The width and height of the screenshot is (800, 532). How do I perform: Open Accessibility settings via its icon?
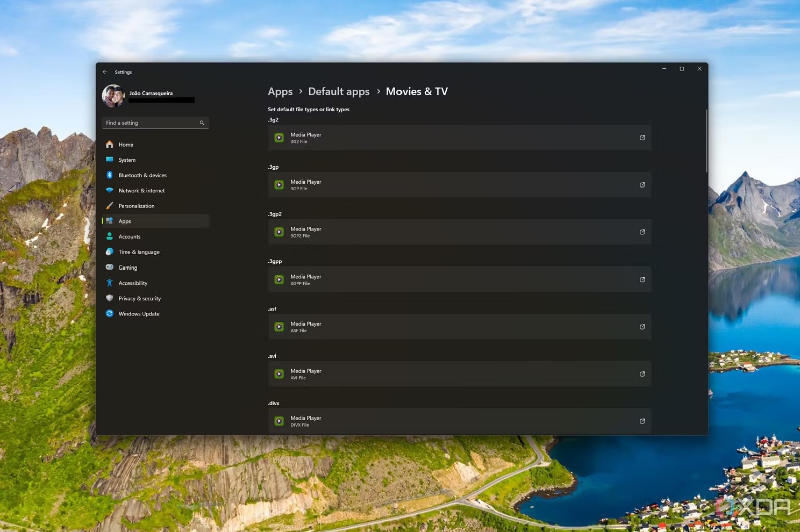pyautogui.click(x=110, y=283)
